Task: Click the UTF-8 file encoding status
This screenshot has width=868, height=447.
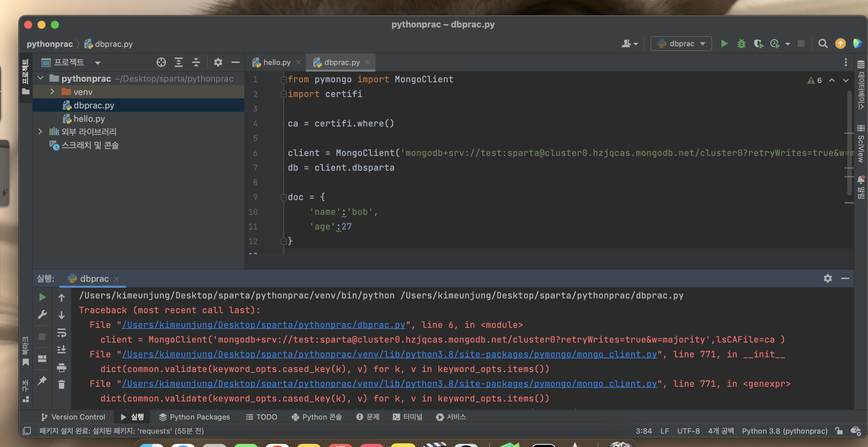Action: [x=688, y=431]
